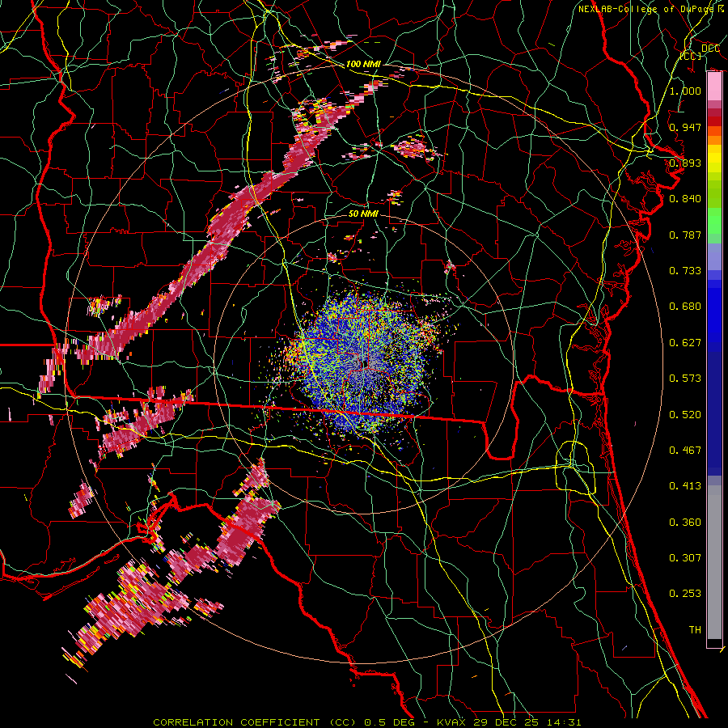Viewport: 728px width, 728px height.
Task: Click the 0.947 legend value
Action: tap(685, 127)
